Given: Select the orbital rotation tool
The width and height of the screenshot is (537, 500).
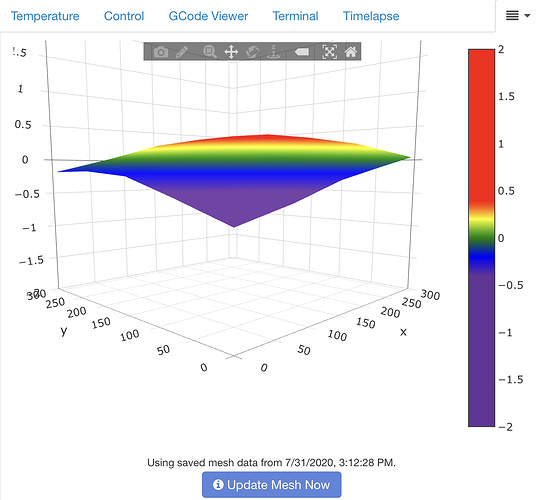Looking at the screenshot, I should [253, 52].
